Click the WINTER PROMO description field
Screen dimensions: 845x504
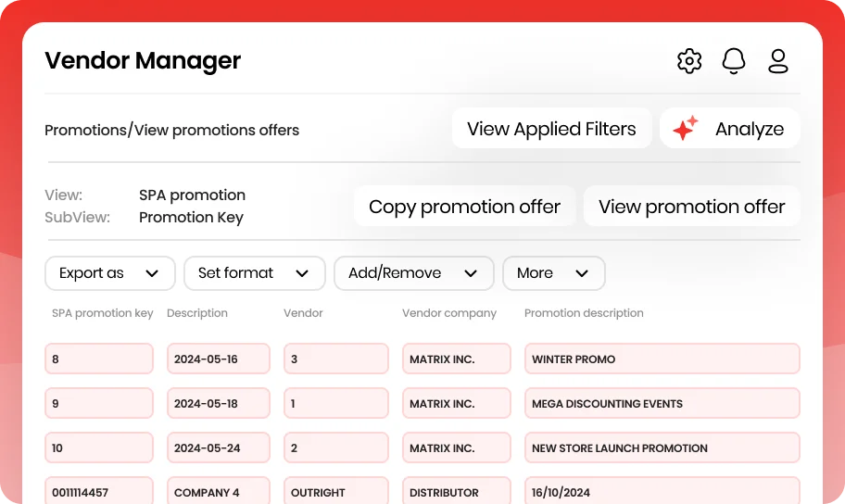[662, 359]
